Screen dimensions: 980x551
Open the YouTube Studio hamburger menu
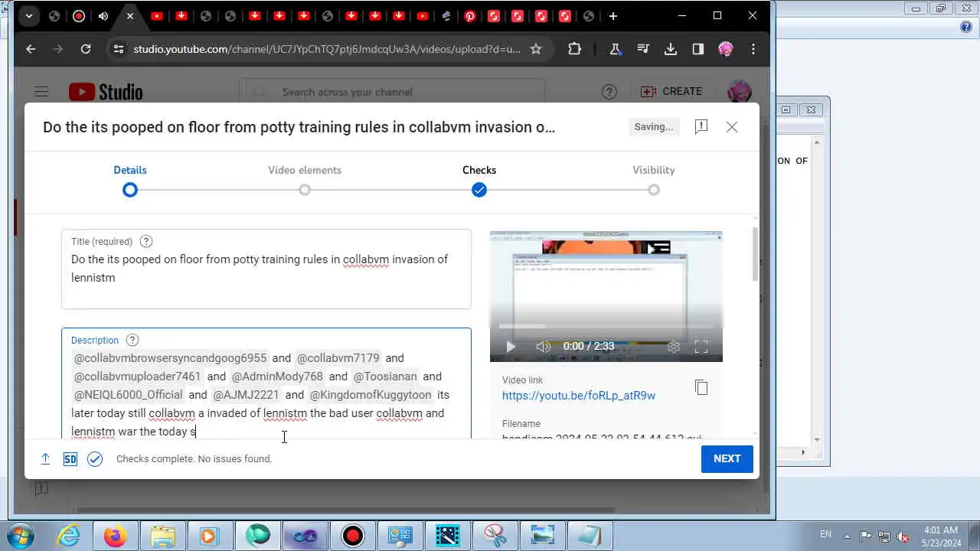pyautogui.click(x=41, y=92)
